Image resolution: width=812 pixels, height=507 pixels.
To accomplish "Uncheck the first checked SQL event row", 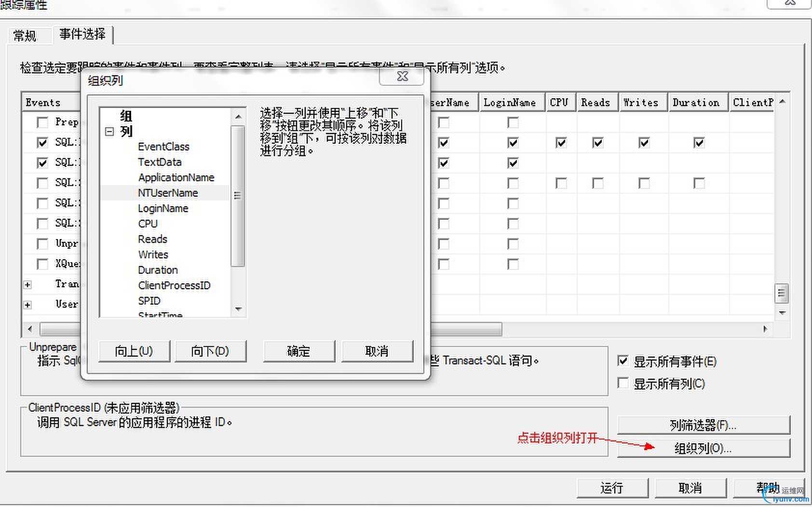I will point(42,143).
